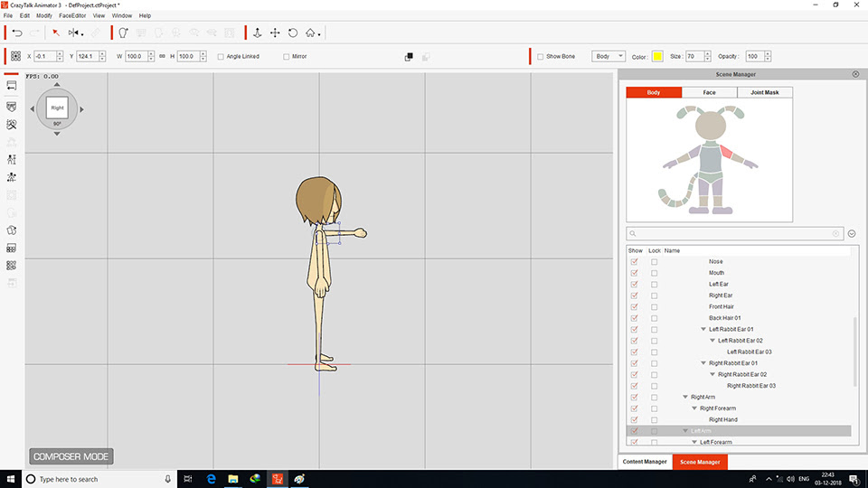Image resolution: width=868 pixels, height=488 pixels.
Task: Select Back Hair 01 in the tree
Action: click(724, 318)
